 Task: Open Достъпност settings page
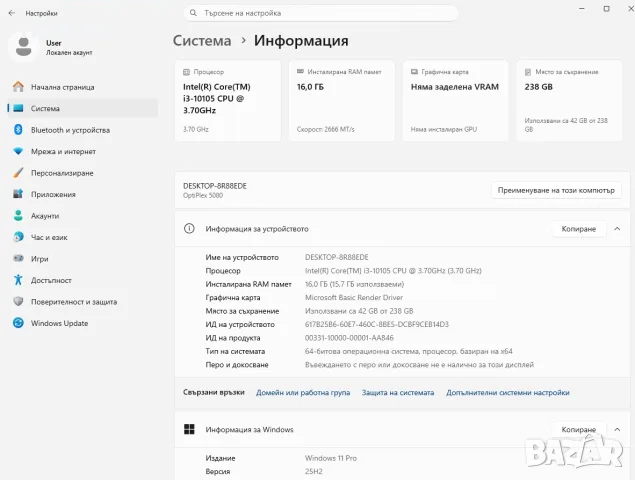coord(83,280)
